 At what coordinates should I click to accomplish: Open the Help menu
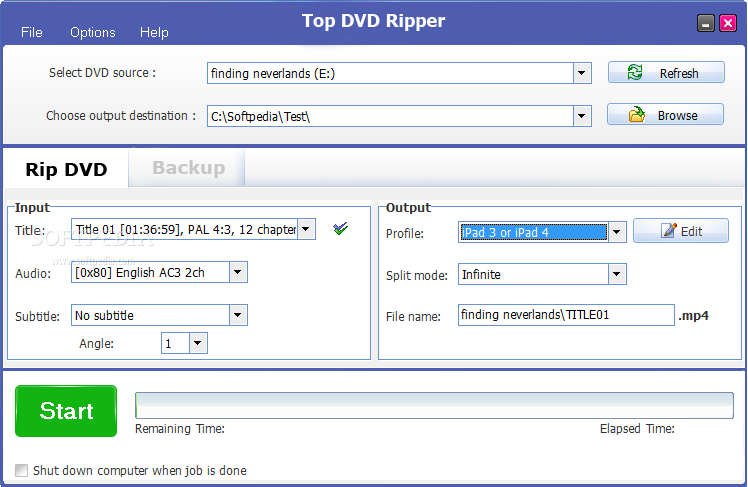click(x=154, y=32)
